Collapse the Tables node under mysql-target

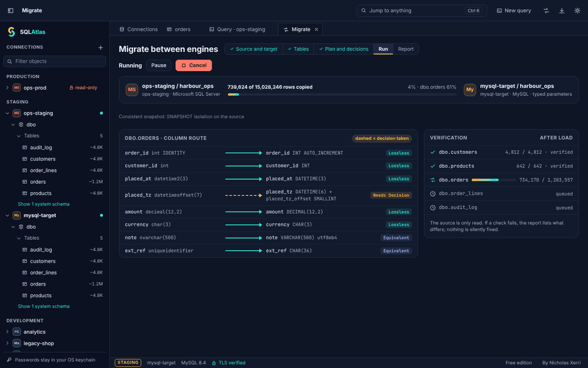[19, 238]
